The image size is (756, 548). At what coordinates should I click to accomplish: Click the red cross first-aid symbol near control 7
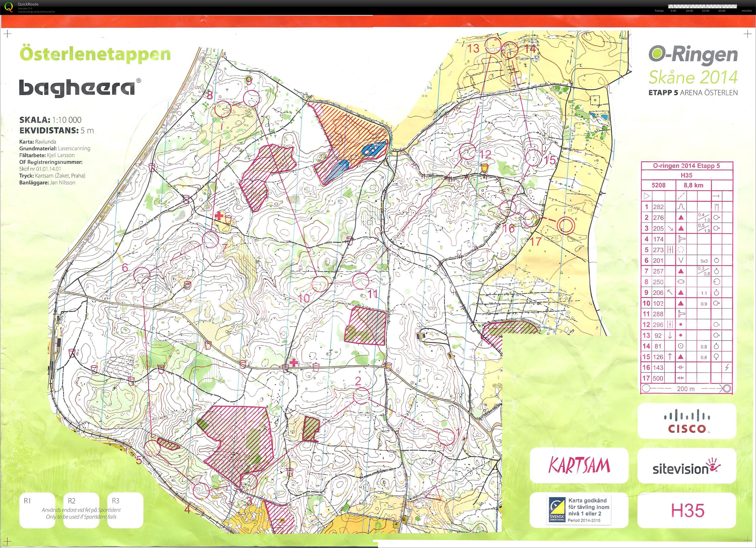pos(219,216)
